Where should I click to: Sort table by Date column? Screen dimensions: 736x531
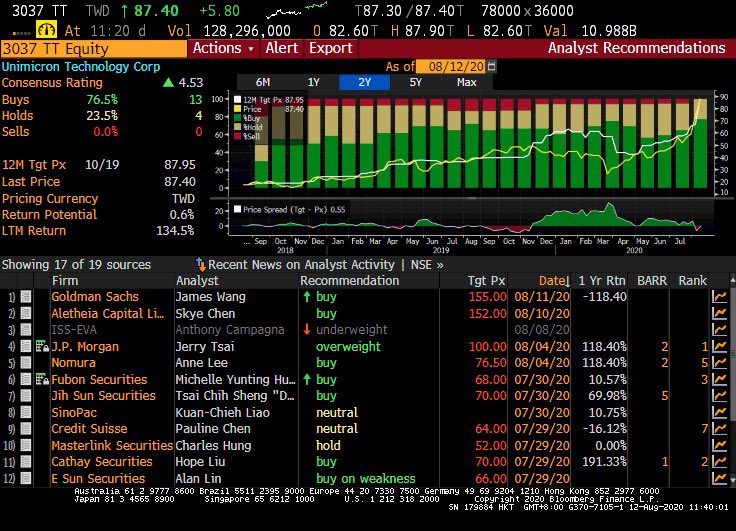tap(554, 281)
